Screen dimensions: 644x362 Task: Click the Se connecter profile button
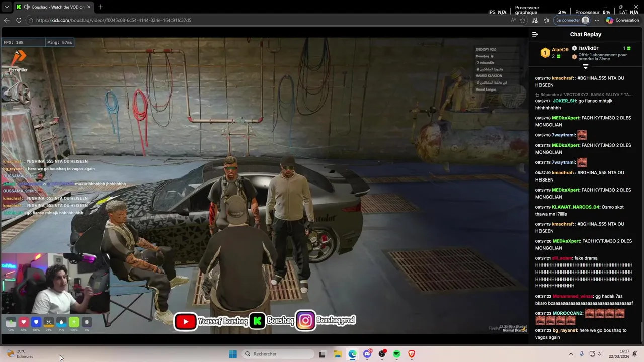coord(572,20)
